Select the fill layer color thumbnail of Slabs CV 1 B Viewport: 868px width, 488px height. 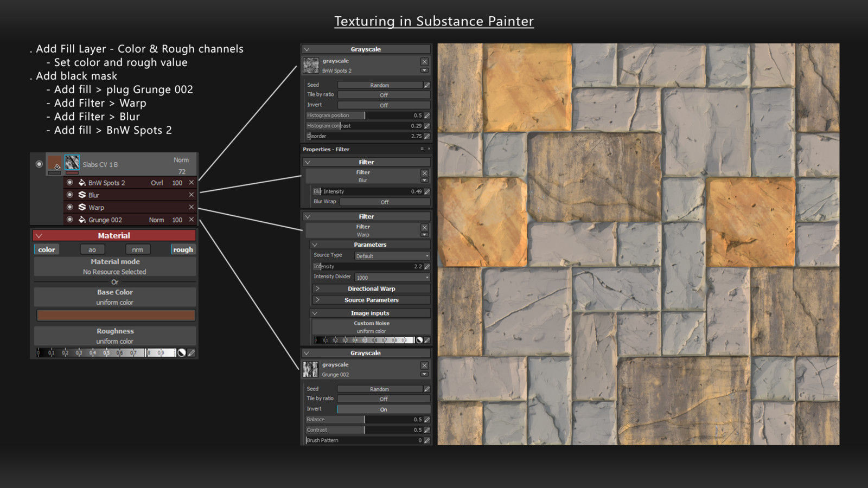pyautogui.click(x=55, y=163)
